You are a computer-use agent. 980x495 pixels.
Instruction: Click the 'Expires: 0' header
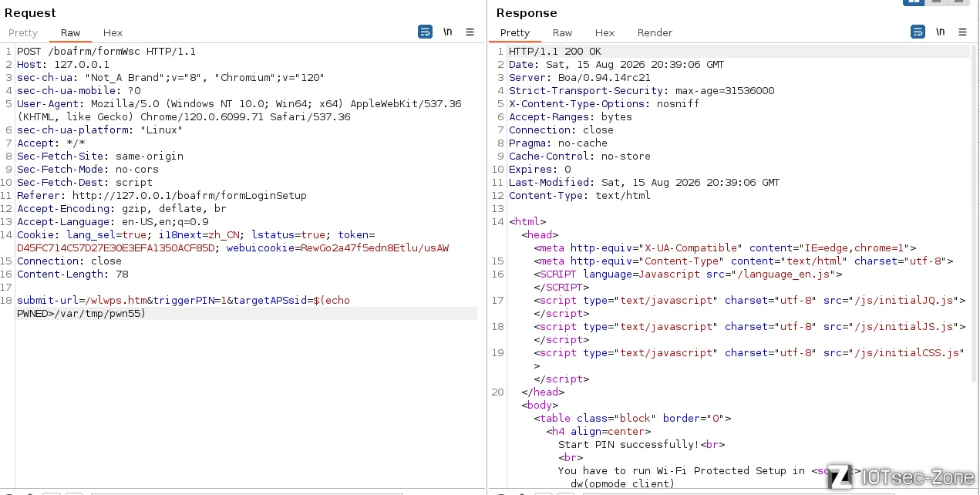540,170
